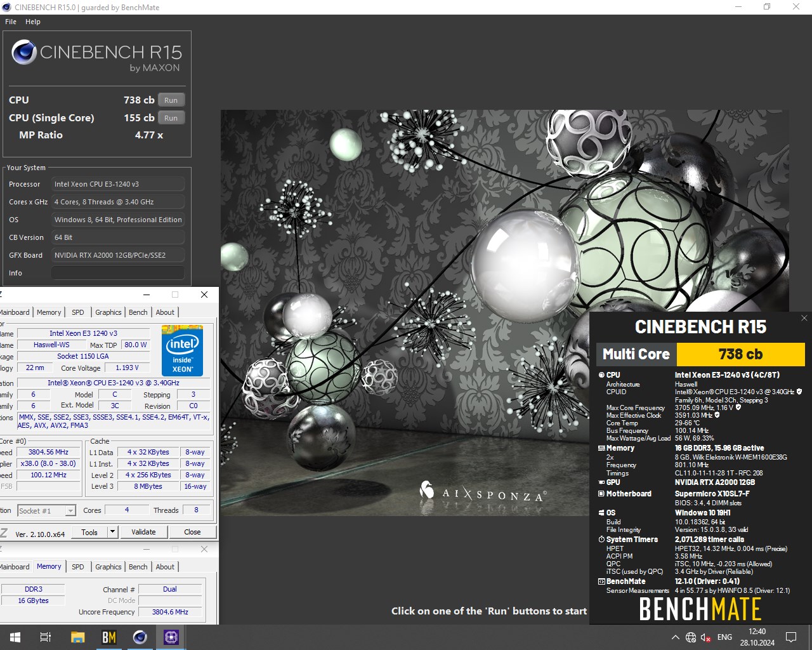Run the CPU multi-core benchmark
812x650 pixels.
(x=171, y=100)
